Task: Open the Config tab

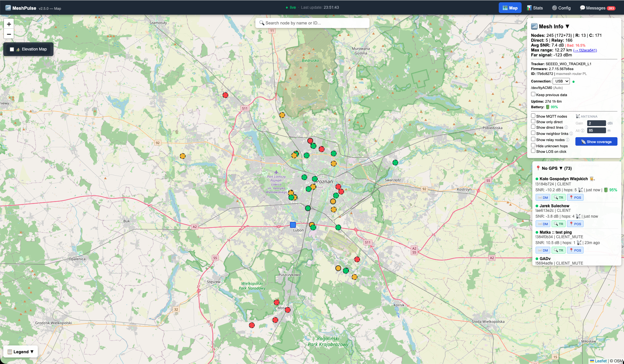Action: click(561, 8)
